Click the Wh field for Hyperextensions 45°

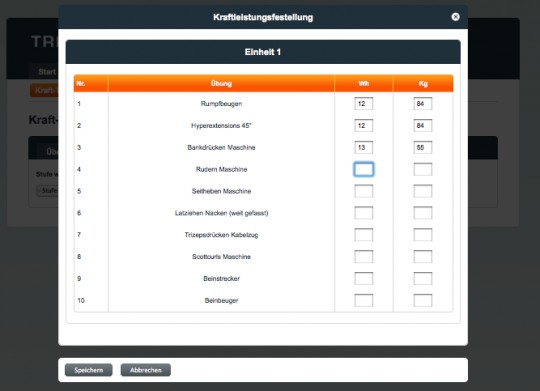[x=363, y=125]
